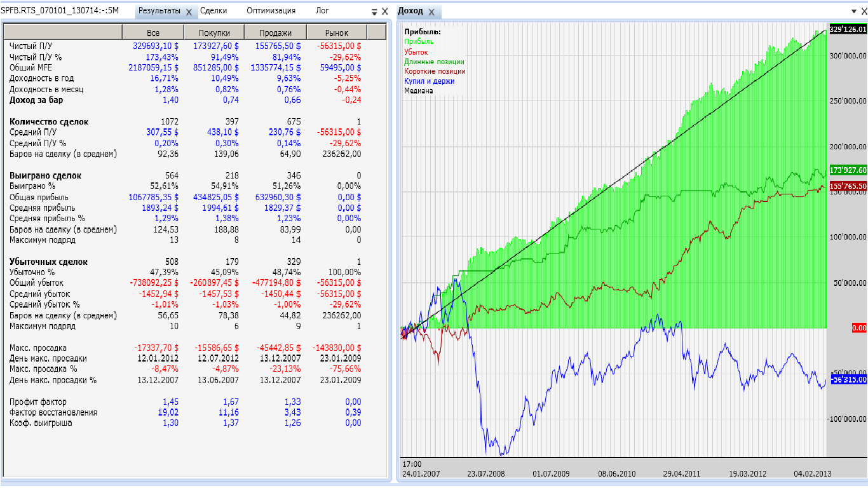Select the Доход chart tab

410,11
